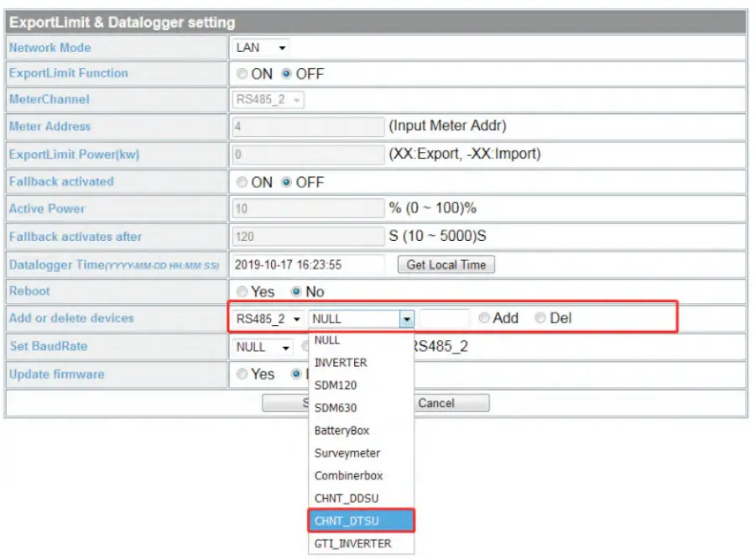
Task: Click the device name input beside Add
Action: [x=444, y=318]
